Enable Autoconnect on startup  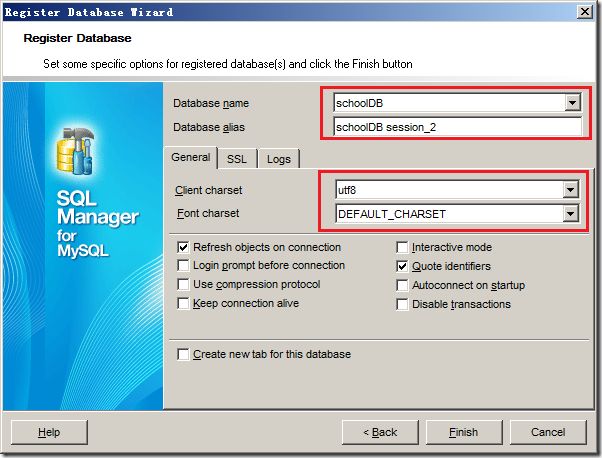(x=402, y=285)
